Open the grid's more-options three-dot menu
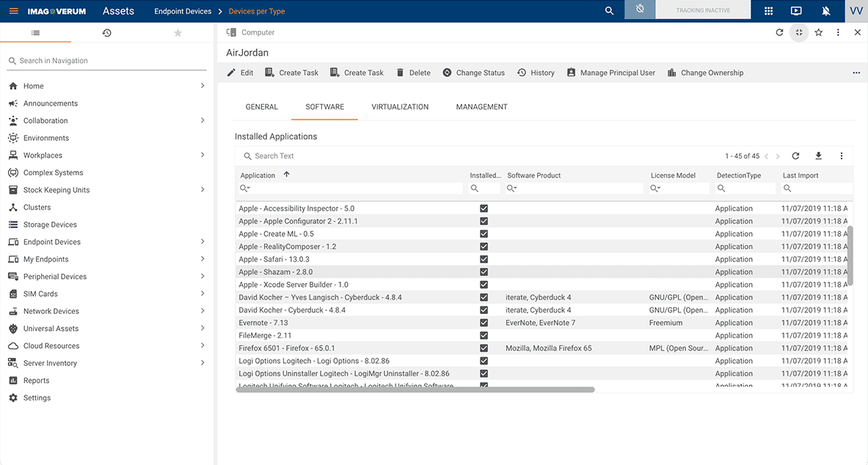 (841, 155)
